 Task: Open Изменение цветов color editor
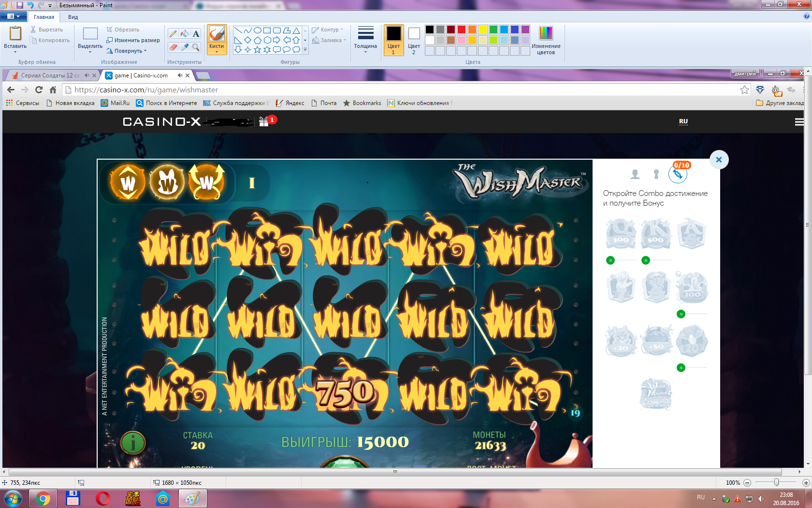point(546,40)
